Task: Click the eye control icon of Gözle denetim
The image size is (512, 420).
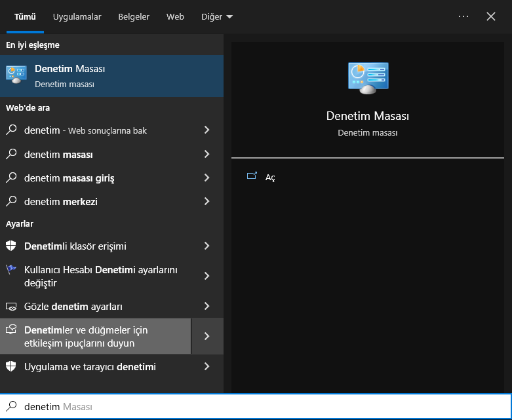Action: coord(11,307)
